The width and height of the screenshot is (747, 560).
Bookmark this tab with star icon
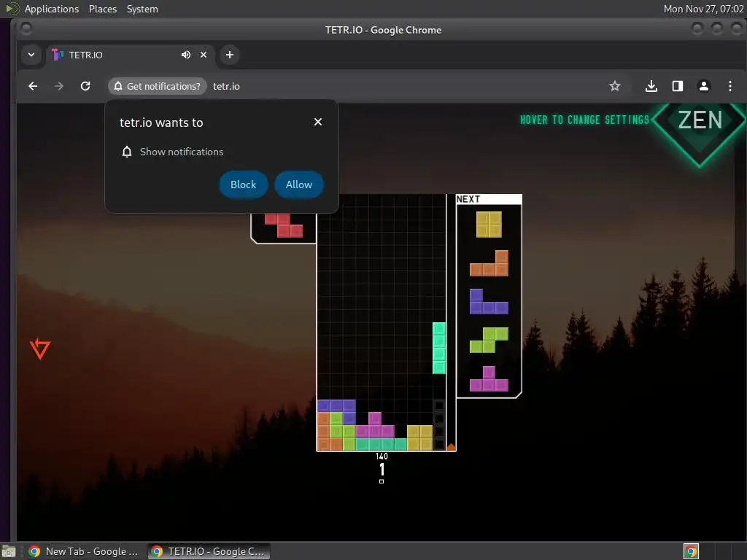(614, 86)
